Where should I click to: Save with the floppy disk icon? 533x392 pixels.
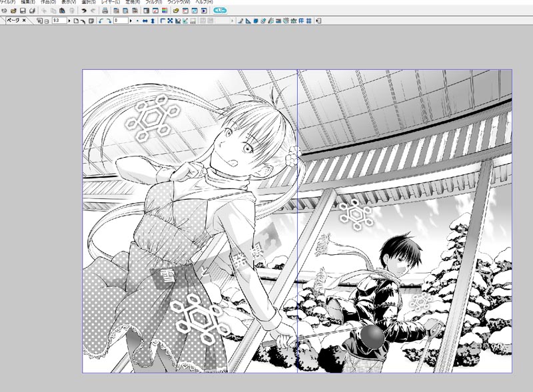[x=23, y=11]
